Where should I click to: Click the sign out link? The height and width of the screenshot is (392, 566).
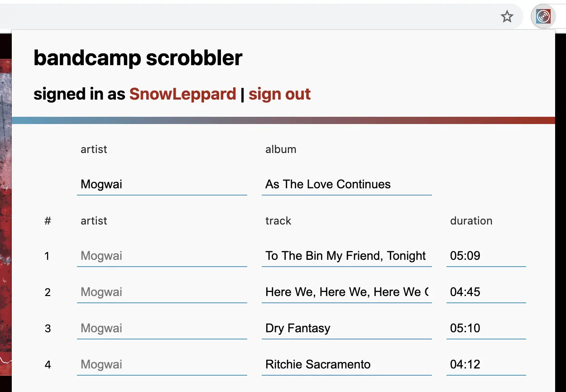coord(279,94)
